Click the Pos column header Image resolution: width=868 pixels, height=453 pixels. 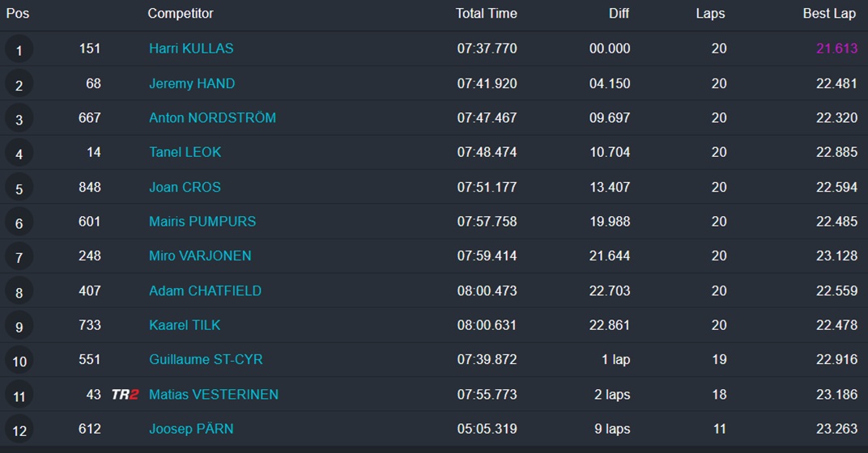[x=18, y=14]
